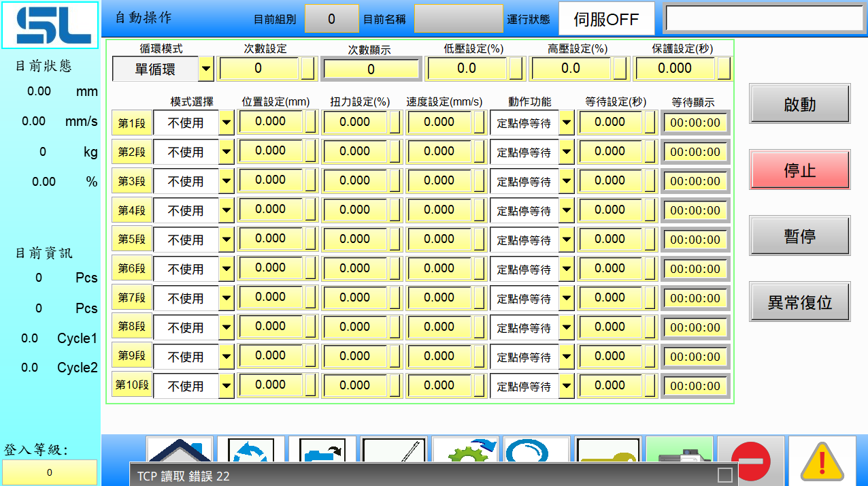
Task: Expand 模式選擇 dropdown for 第6段
Action: click(x=227, y=269)
